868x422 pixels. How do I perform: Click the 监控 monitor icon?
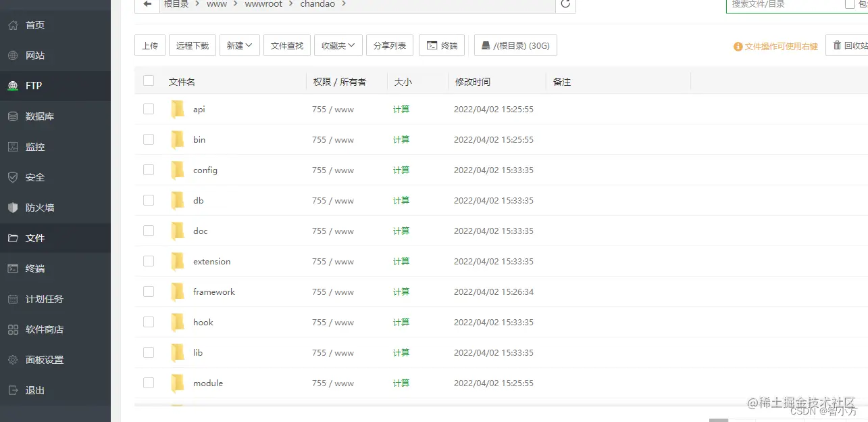pyautogui.click(x=13, y=147)
